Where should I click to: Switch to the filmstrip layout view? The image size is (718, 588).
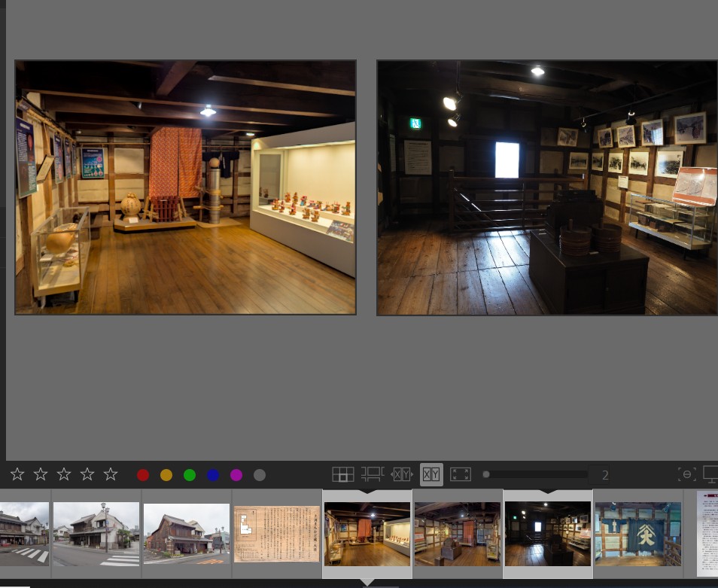[373, 474]
